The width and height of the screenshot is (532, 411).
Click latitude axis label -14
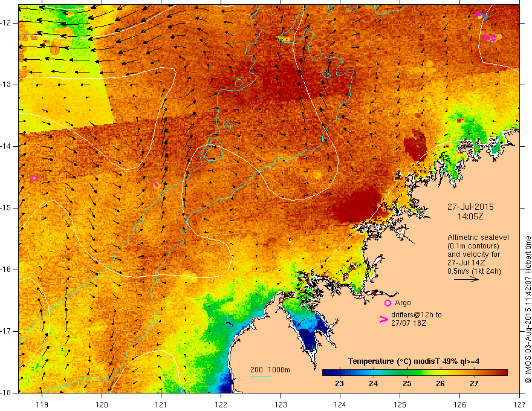[6, 146]
